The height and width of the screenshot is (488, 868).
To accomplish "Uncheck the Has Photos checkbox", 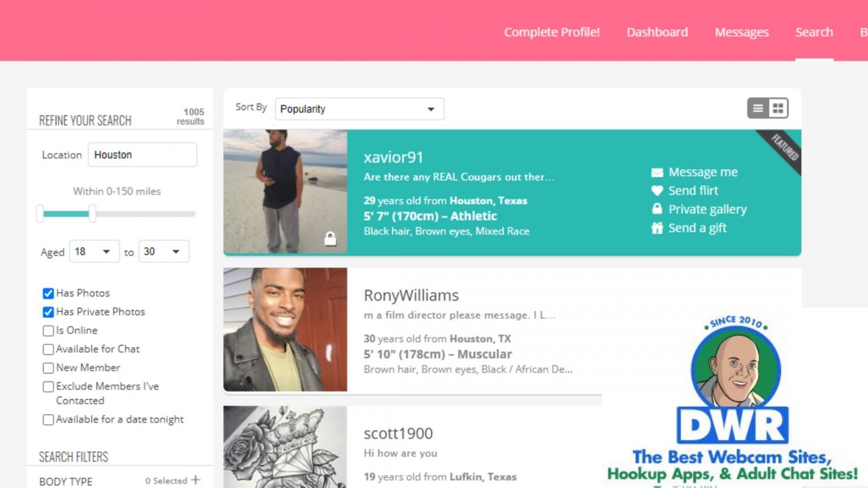I will [49, 293].
